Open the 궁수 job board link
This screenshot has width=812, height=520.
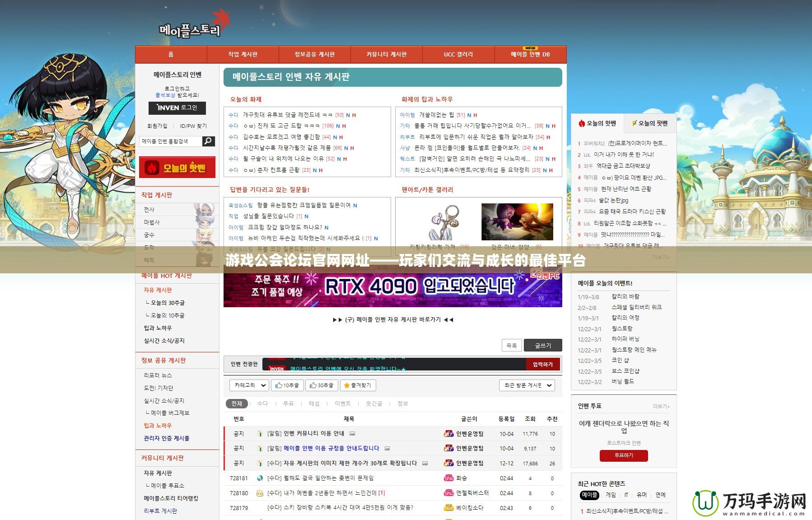coord(149,235)
